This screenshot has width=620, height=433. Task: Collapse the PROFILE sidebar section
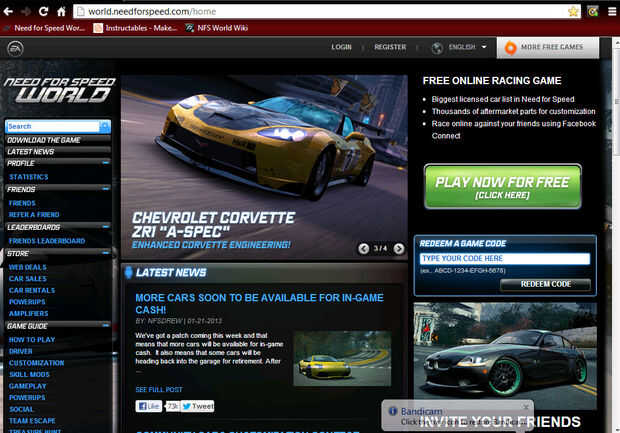click(106, 163)
